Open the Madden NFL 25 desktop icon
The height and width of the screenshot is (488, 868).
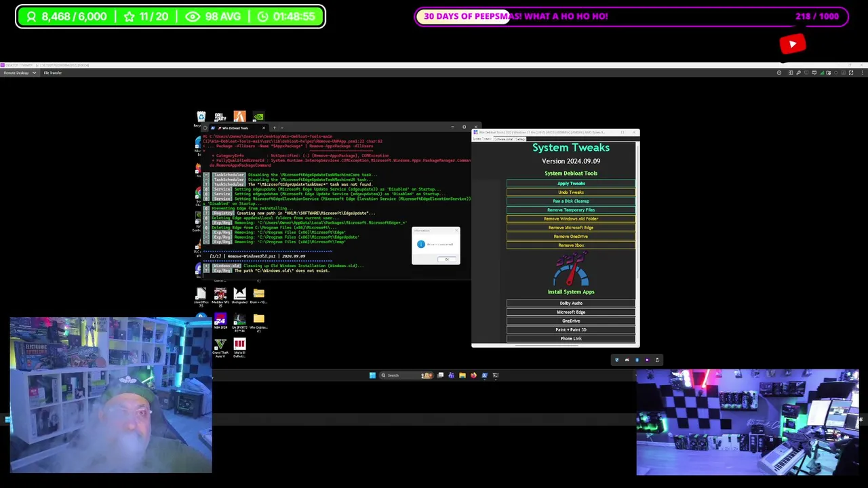pyautogui.click(x=220, y=296)
